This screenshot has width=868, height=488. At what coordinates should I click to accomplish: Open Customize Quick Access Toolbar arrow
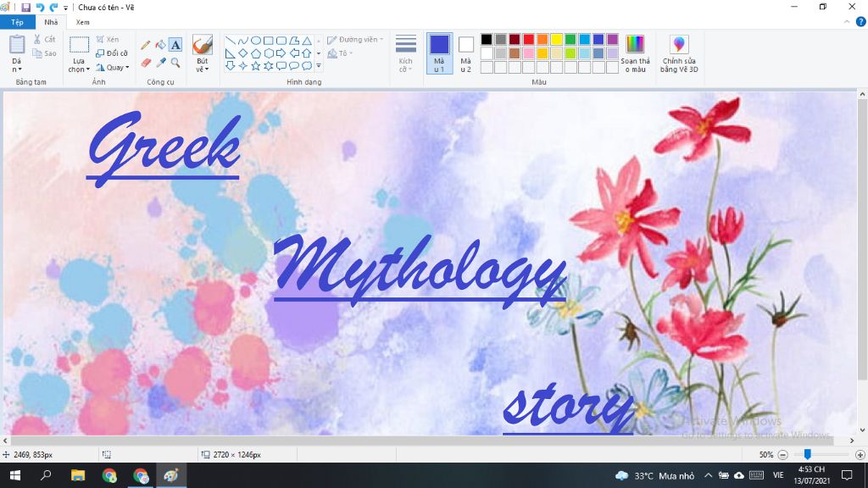click(x=66, y=8)
